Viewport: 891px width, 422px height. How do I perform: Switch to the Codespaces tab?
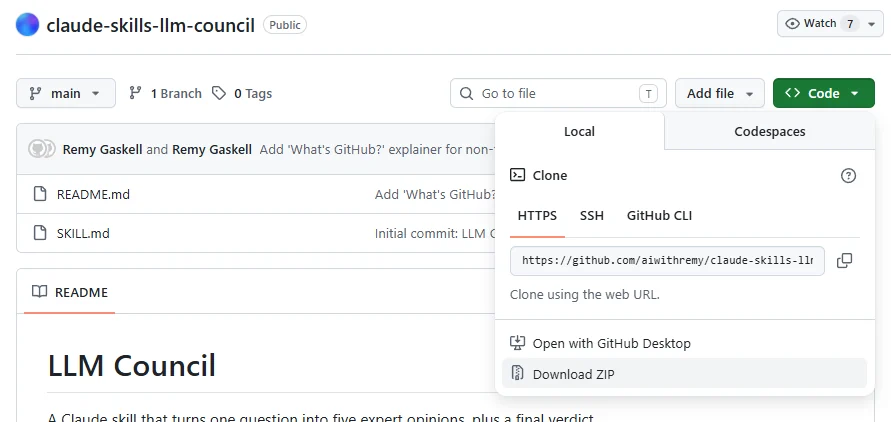769,131
